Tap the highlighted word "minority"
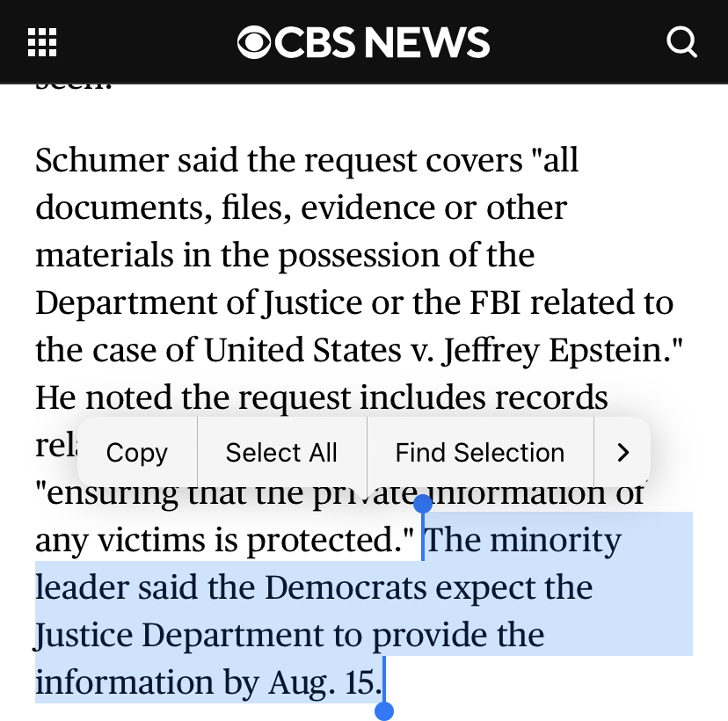The image size is (728, 721). tap(556, 541)
